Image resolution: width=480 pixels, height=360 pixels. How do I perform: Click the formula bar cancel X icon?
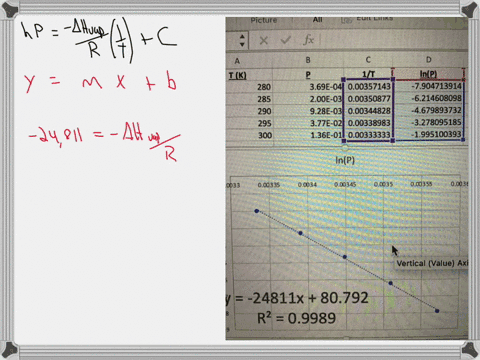point(264,41)
